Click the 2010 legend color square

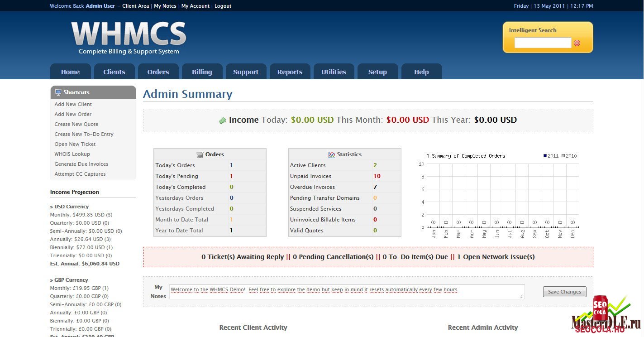pyautogui.click(x=563, y=156)
